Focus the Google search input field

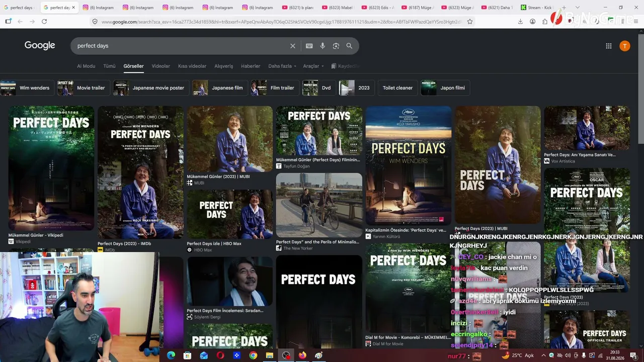tap(181, 46)
